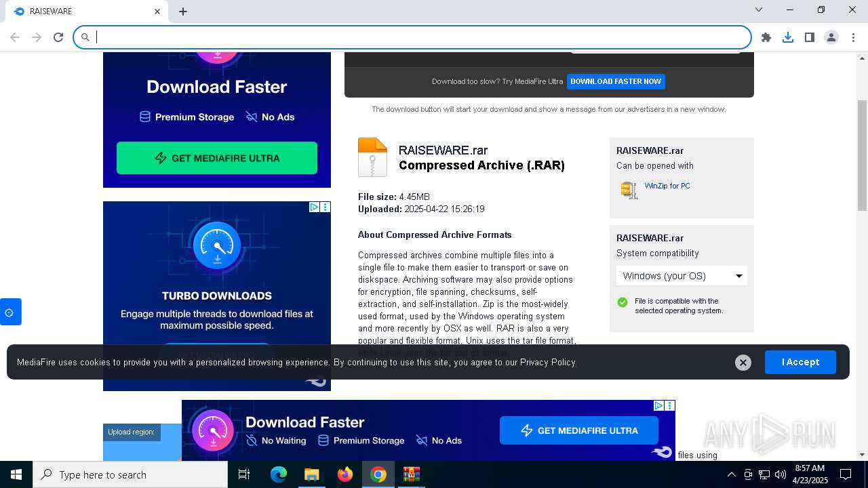Dismiss the cookie notice with X icon
Viewport: 868px width, 488px height.
point(743,363)
